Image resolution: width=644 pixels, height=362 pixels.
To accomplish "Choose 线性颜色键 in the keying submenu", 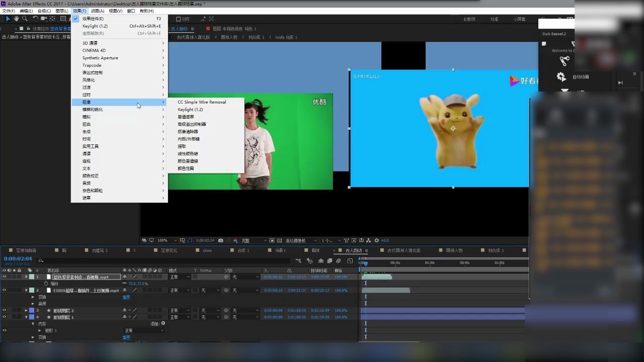I will click(188, 153).
